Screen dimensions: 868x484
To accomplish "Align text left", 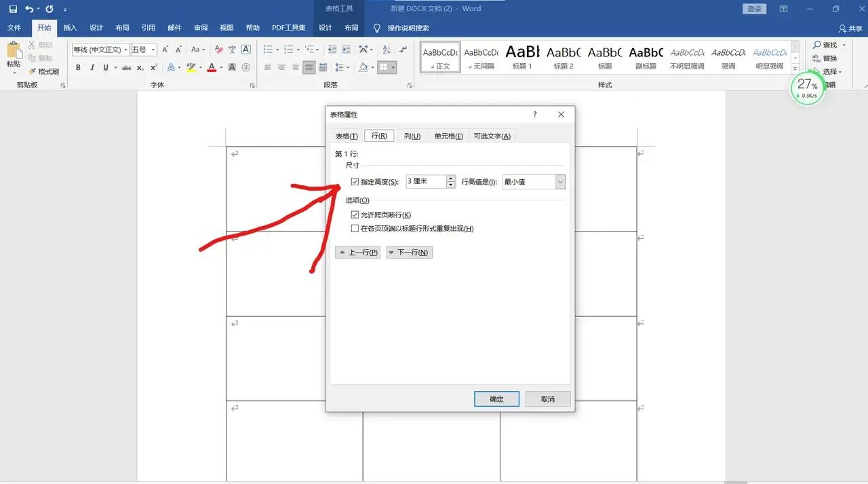I will tap(267, 67).
